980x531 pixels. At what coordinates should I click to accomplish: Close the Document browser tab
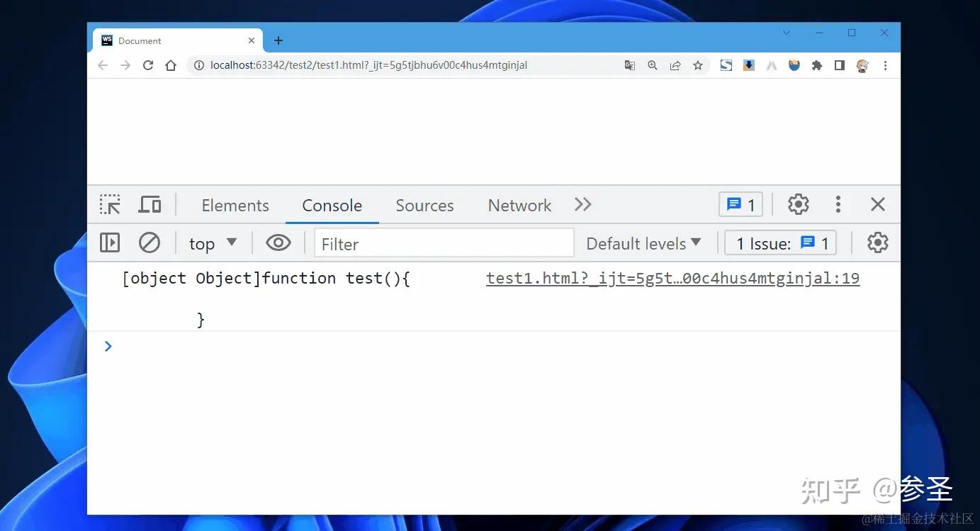pyautogui.click(x=252, y=40)
